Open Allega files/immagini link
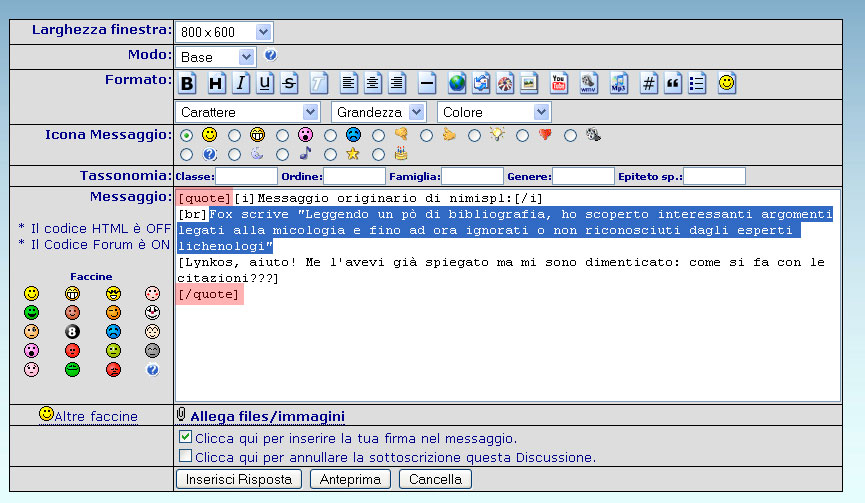The image size is (865, 503). (x=268, y=416)
